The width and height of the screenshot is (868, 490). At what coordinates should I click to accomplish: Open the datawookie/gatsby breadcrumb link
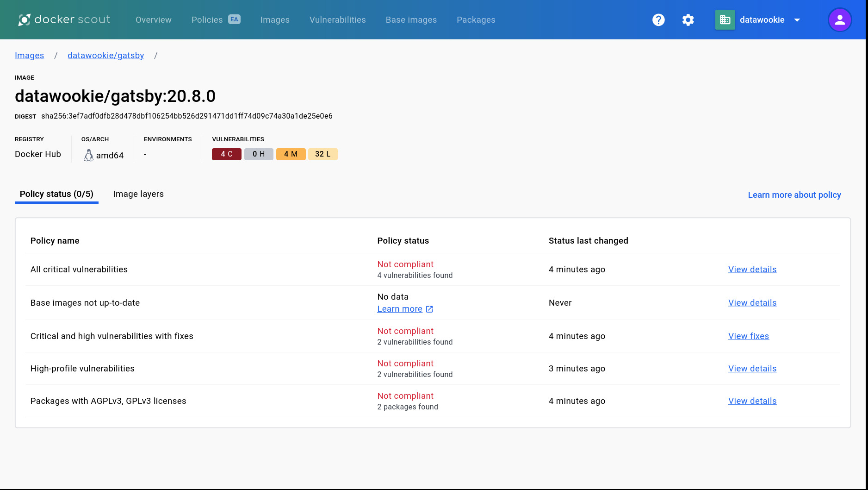(105, 56)
